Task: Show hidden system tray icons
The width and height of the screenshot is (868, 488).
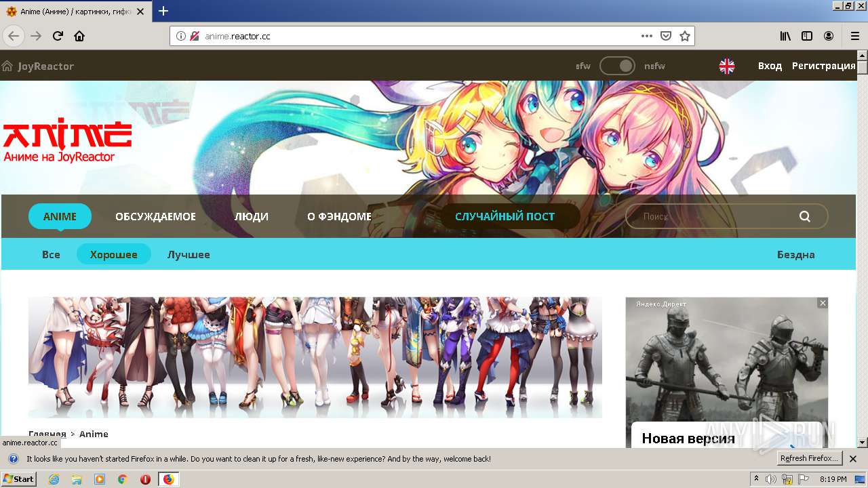Action: tap(756, 479)
